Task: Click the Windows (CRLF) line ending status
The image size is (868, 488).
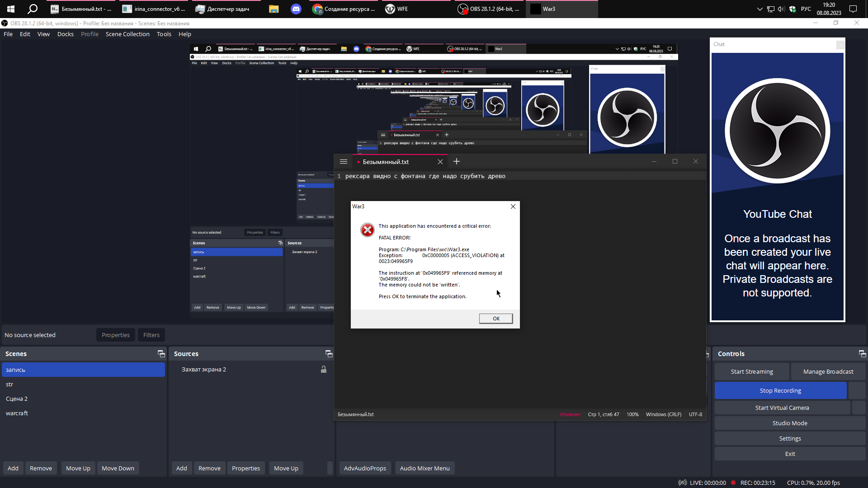Action: (x=663, y=414)
